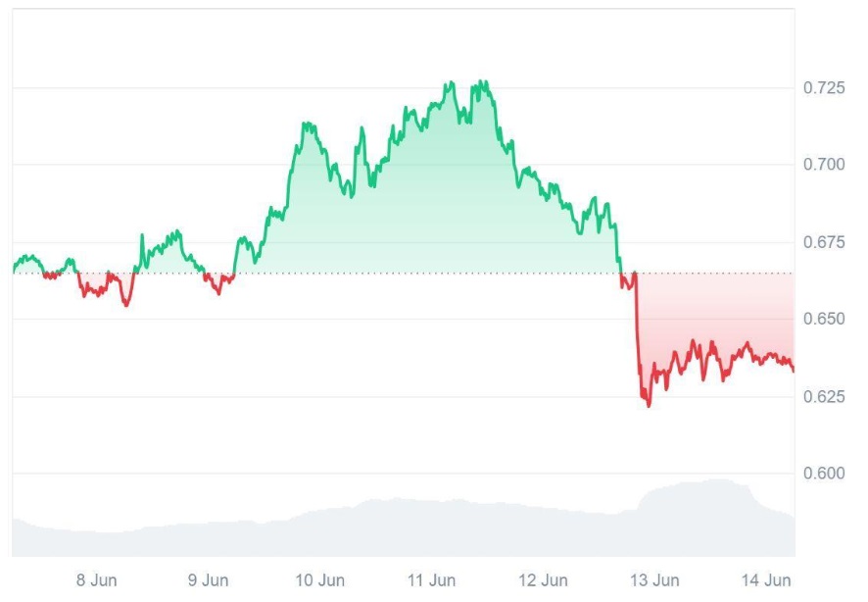Select 11 Jun on the time axis
Image resolution: width=868 pixels, height=602 pixels.
coord(431,580)
